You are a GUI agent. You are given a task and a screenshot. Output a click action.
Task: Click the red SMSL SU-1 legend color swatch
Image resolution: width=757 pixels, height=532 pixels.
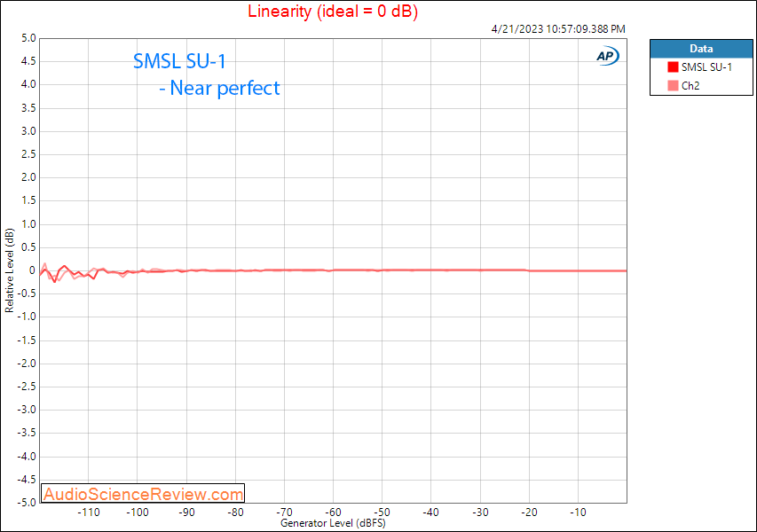[673, 67]
